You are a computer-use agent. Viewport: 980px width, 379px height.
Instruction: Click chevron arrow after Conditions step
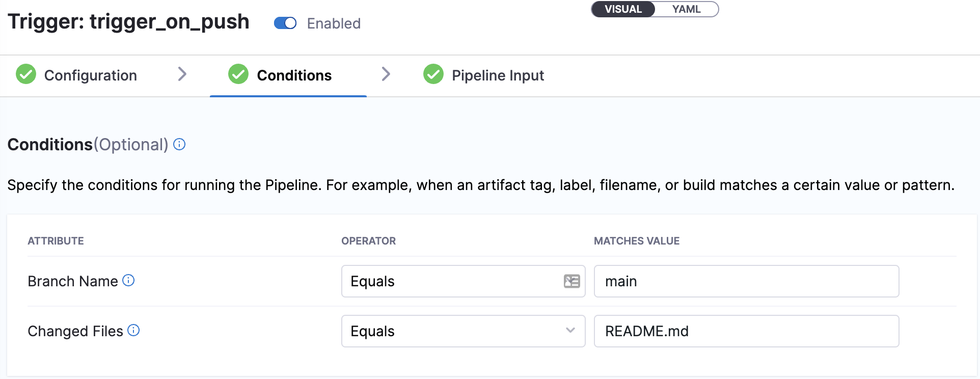click(386, 74)
